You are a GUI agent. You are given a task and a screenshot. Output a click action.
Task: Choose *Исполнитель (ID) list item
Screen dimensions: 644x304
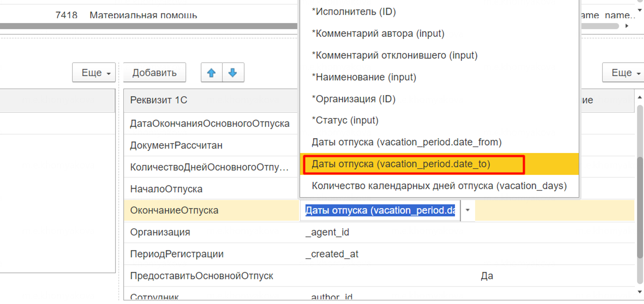(x=354, y=12)
